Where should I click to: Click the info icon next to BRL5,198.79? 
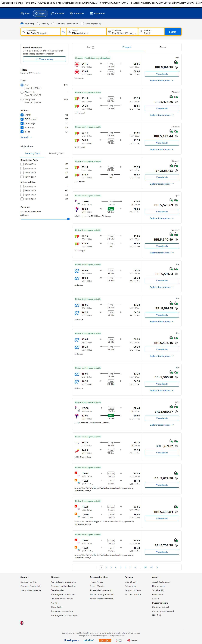tap(176, 68)
